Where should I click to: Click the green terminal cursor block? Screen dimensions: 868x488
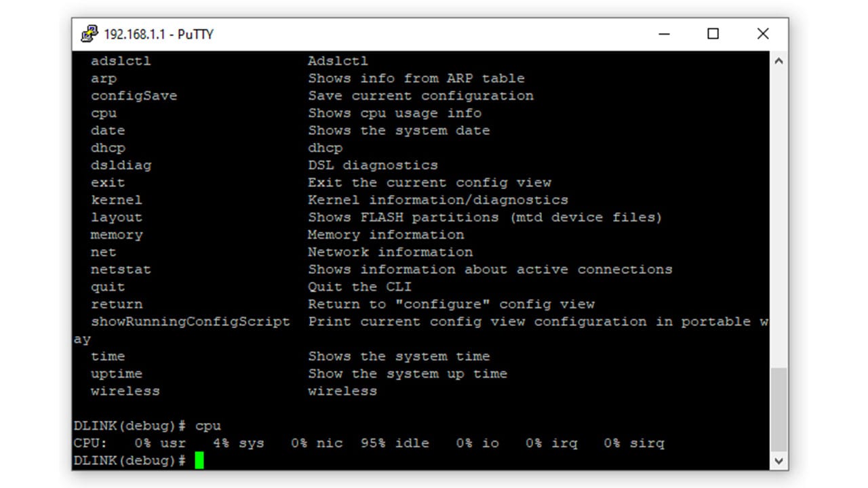coord(199,461)
